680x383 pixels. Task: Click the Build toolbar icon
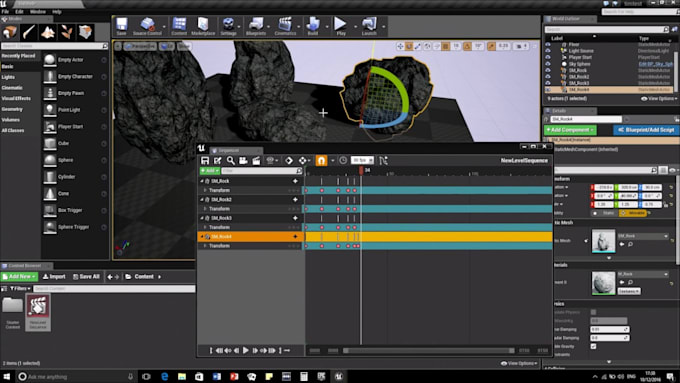[313, 26]
